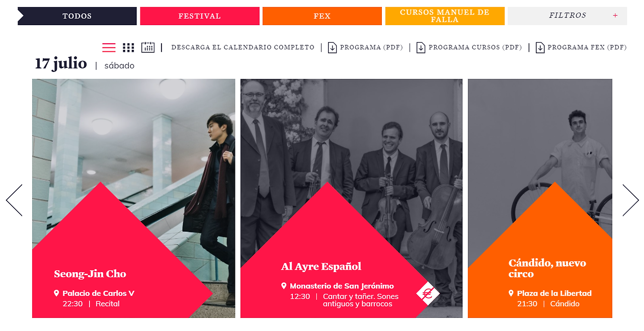Click Plaza de la Libertad location pin
The height and width of the screenshot is (331, 644).
coord(511,293)
